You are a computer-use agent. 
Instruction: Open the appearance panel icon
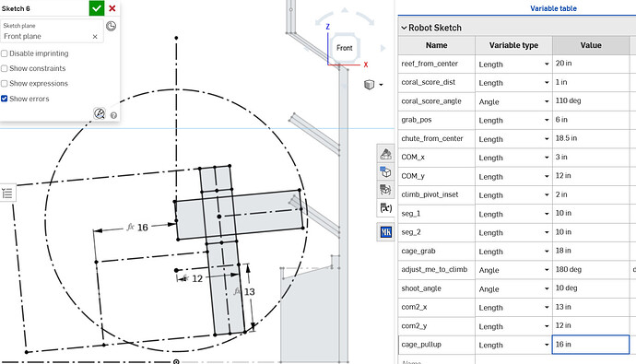tap(385, 154)
